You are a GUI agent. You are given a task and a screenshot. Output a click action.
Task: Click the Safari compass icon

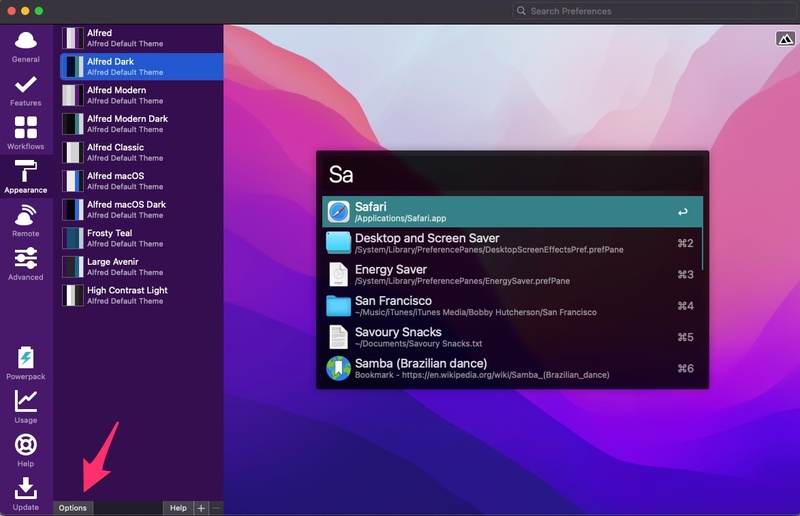(338, 212)
